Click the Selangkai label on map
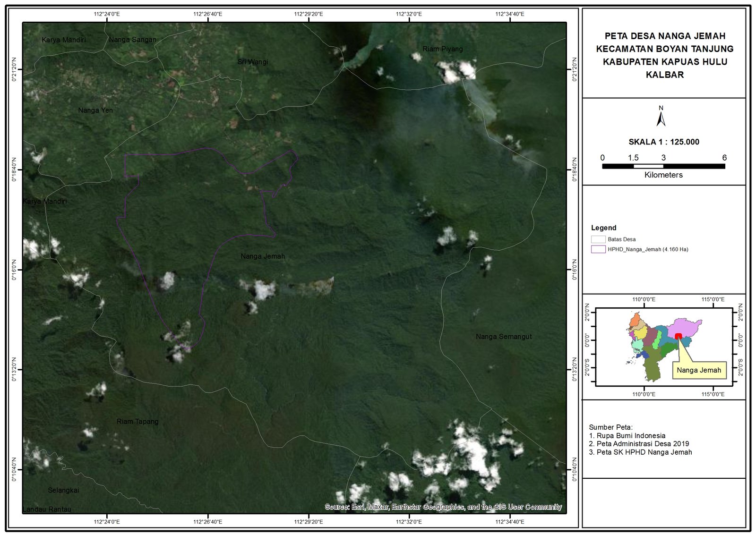The image size is (756, 534). coord(63,491)
